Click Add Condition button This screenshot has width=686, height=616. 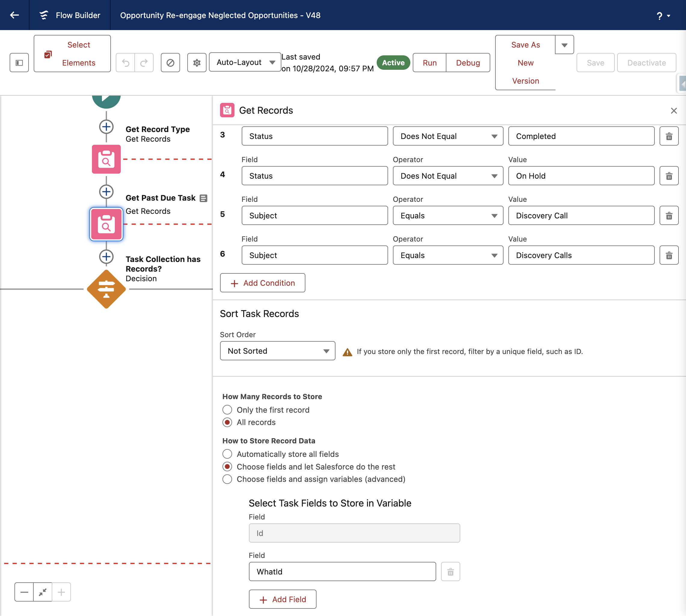[x=262, y=283]
